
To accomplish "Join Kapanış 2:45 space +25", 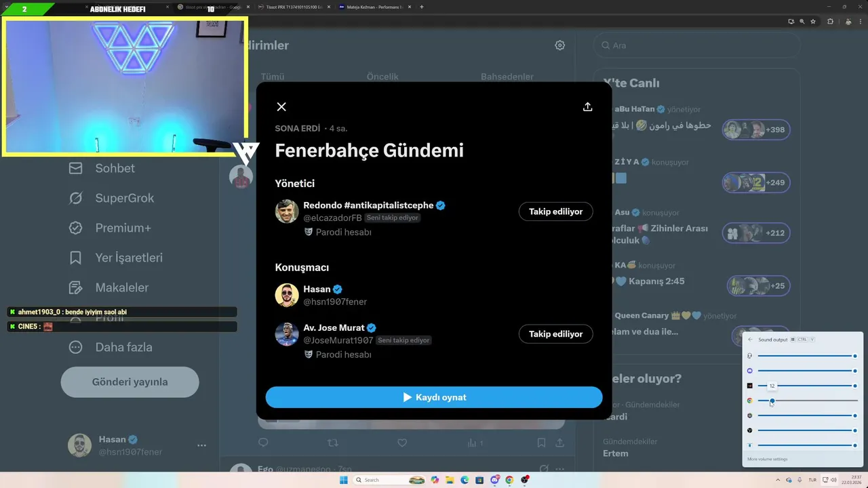I will [758, 285].
